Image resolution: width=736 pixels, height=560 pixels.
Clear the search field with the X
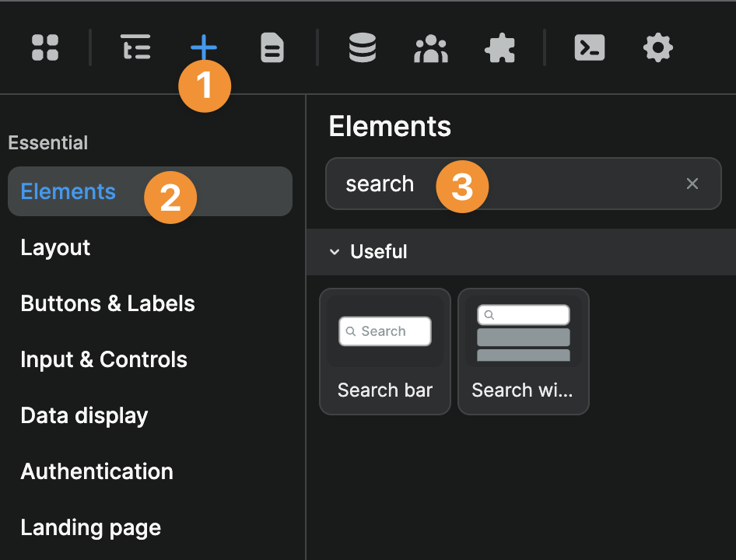[692, 184]
